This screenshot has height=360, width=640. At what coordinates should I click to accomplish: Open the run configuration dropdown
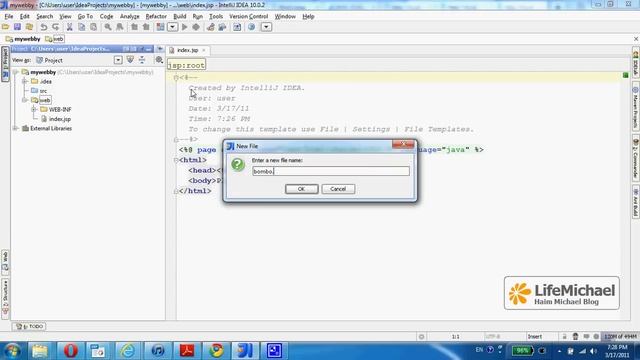173,27
